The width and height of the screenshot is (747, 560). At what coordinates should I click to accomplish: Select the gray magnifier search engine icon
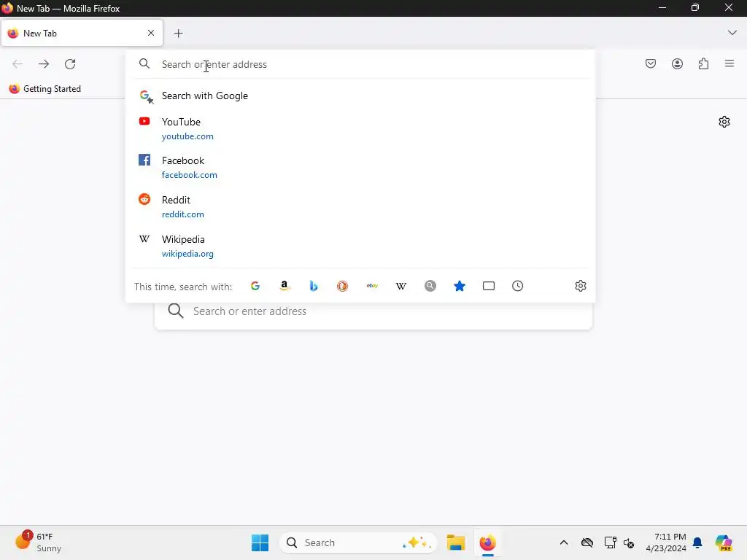point(430,286)
